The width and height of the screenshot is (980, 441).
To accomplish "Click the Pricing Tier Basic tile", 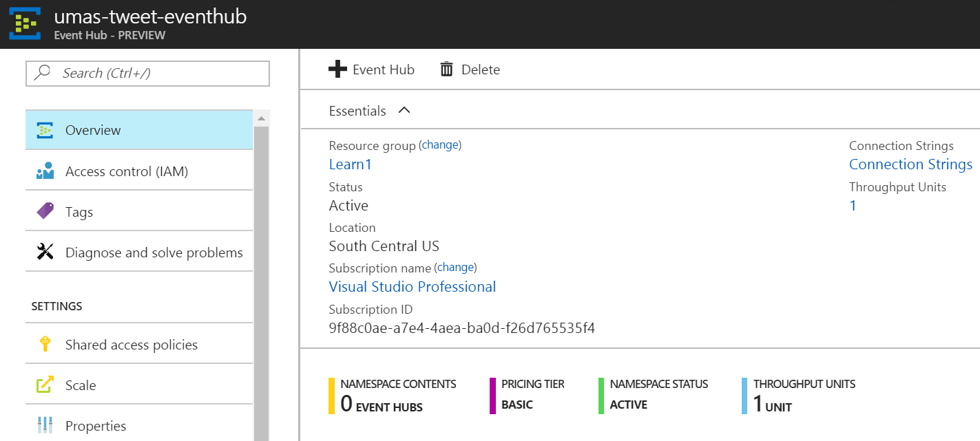I will (528, 396).
